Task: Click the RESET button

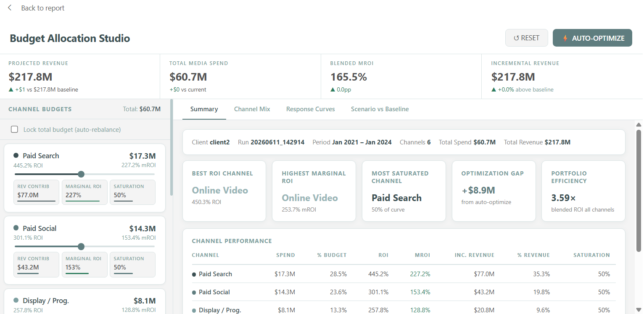Action: click(x=526, y=38)
